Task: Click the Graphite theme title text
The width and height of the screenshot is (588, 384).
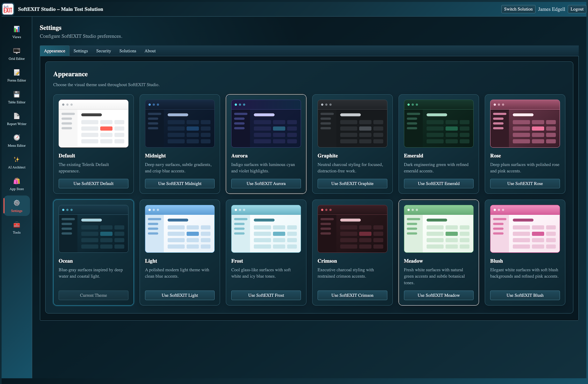Action: click(328, 156)
